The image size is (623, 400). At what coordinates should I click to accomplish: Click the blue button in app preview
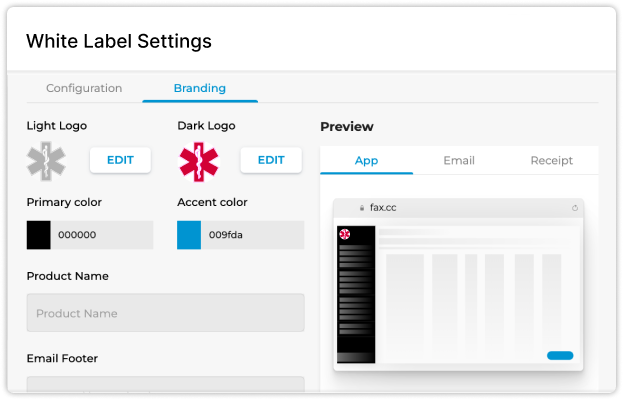[x=560, y=356]
